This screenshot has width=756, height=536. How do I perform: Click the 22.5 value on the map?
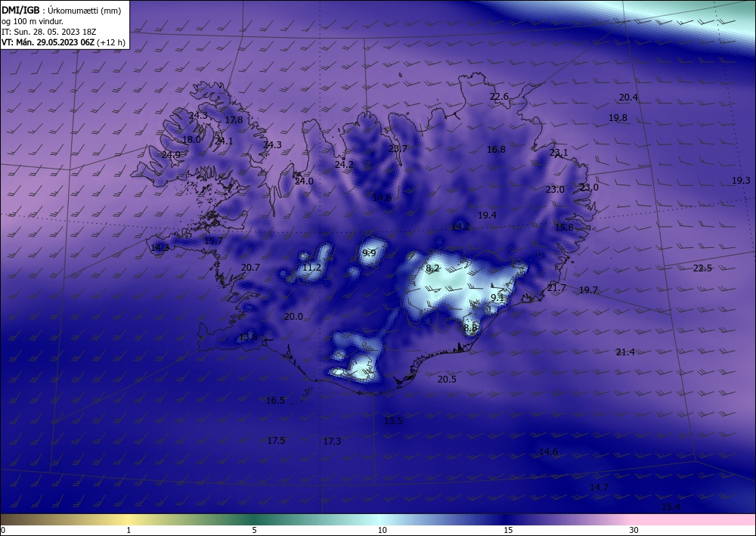702,268
